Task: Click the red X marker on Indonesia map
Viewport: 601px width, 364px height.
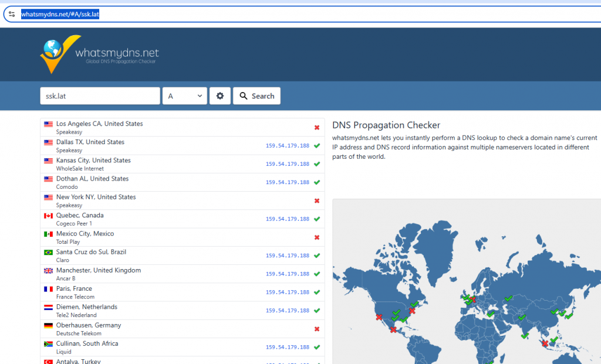Action: (x=545, y=343)
